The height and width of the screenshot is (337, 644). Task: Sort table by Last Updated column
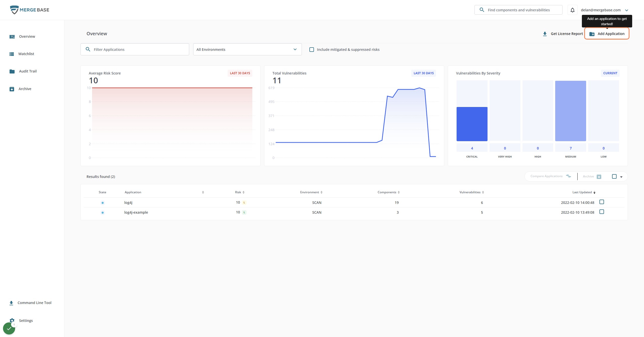pyautogui.click(x=584, y=192)
